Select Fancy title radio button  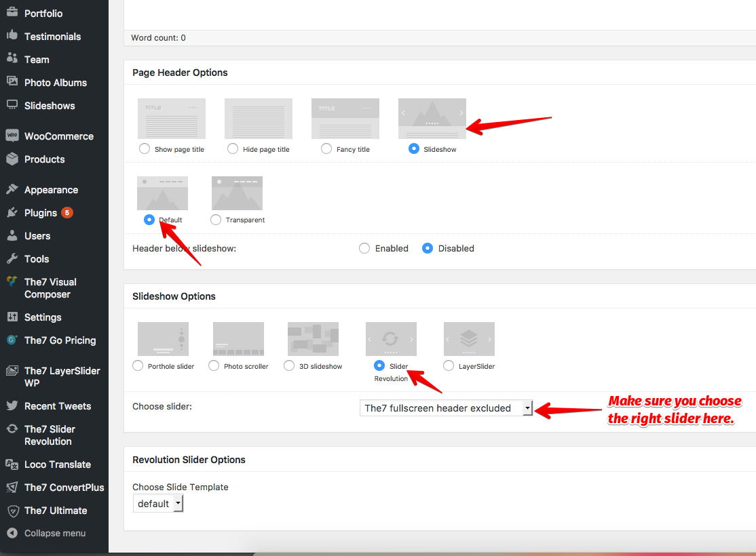coord(326,148)
